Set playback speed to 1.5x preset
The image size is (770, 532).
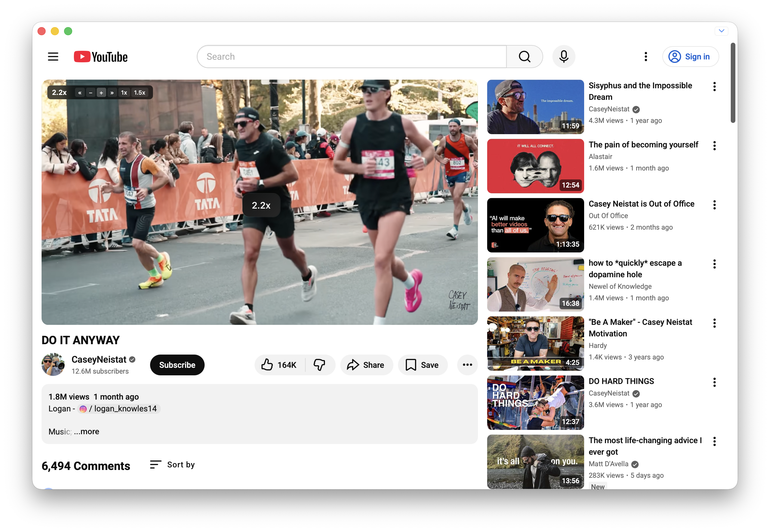(x=140, y=93)
